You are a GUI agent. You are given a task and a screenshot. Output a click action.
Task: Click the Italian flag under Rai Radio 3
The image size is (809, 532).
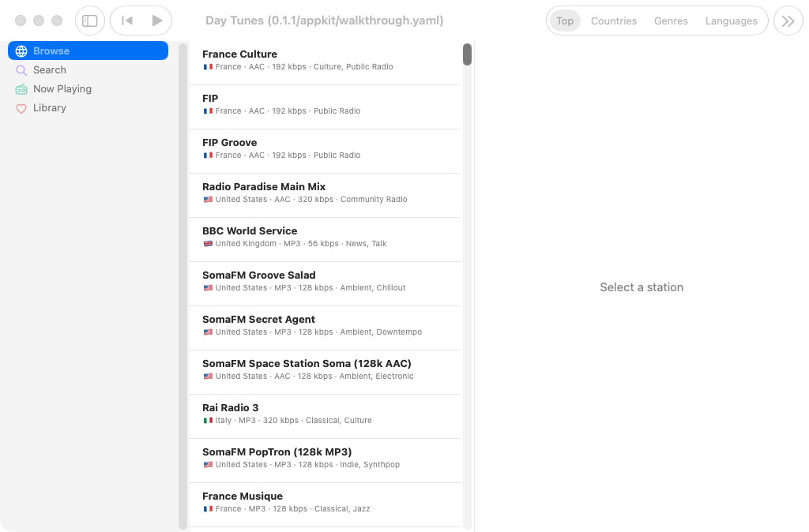pyautogui.click(x=208, y=421)
